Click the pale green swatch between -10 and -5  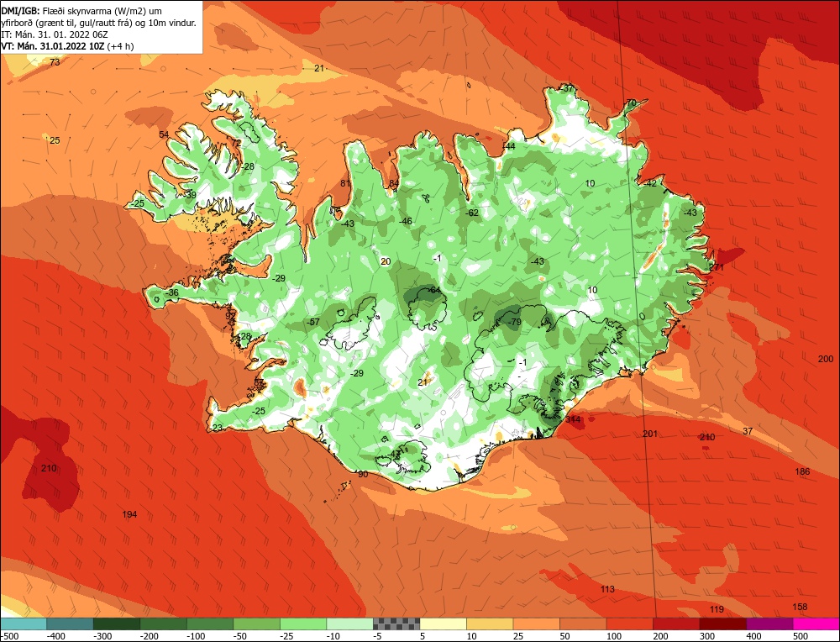point(349,624)
